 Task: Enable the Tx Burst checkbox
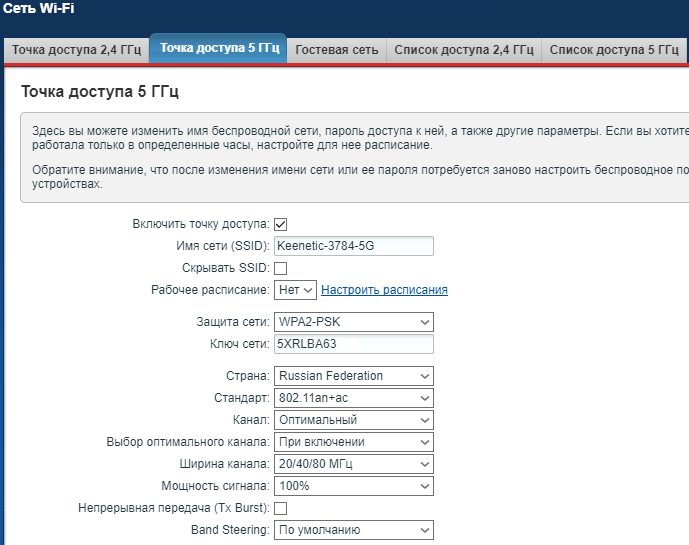pos(281,509)
